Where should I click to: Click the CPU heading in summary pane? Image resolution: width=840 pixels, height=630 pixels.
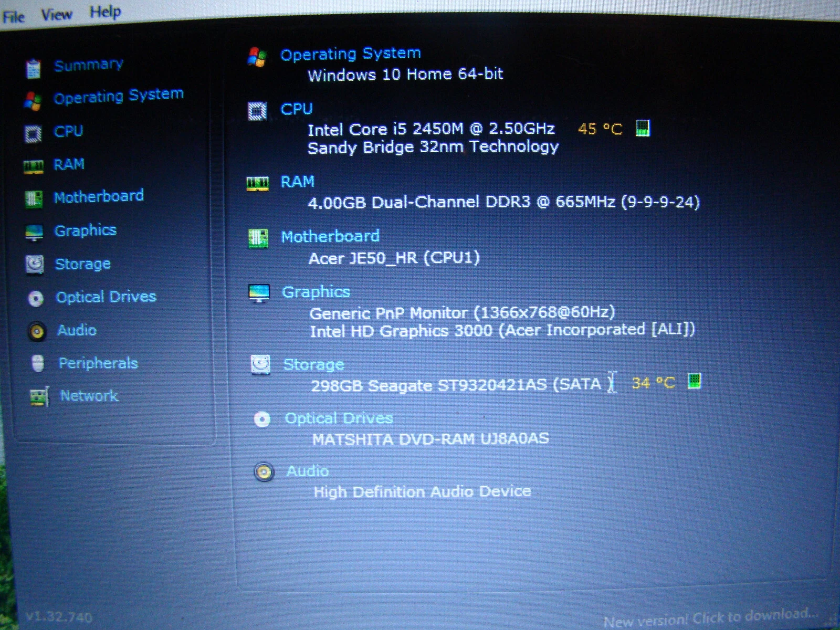tap(297, 109)
